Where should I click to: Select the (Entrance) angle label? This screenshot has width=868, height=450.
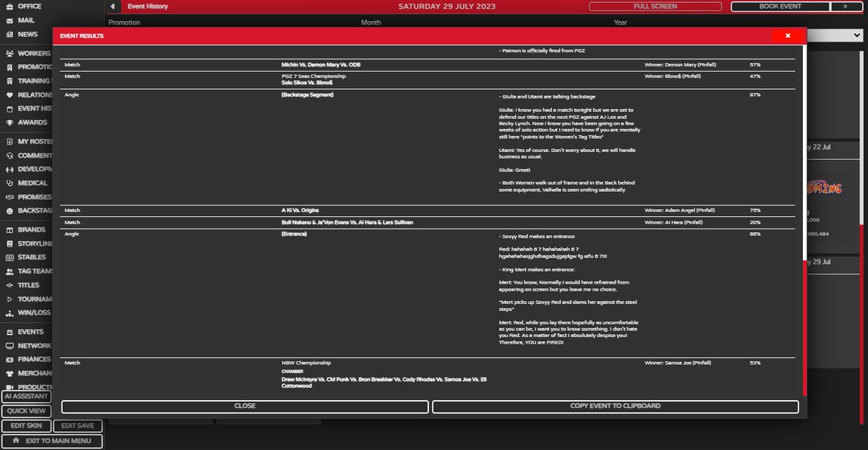[295, 234]
